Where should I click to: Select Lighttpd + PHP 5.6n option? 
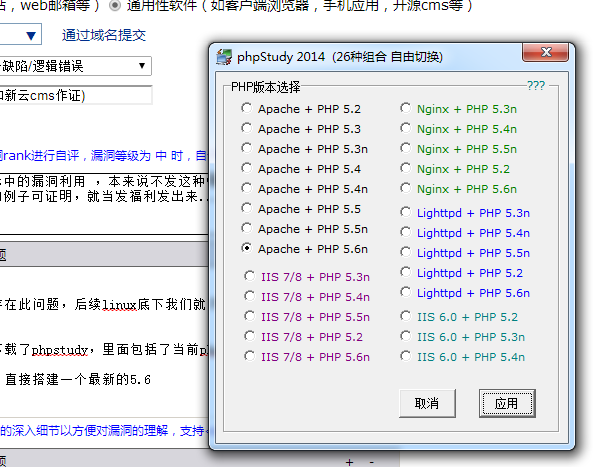click(x=405, y=293)
